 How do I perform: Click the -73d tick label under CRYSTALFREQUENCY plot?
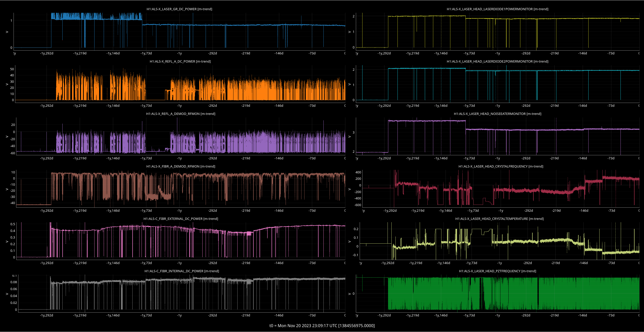612,211
